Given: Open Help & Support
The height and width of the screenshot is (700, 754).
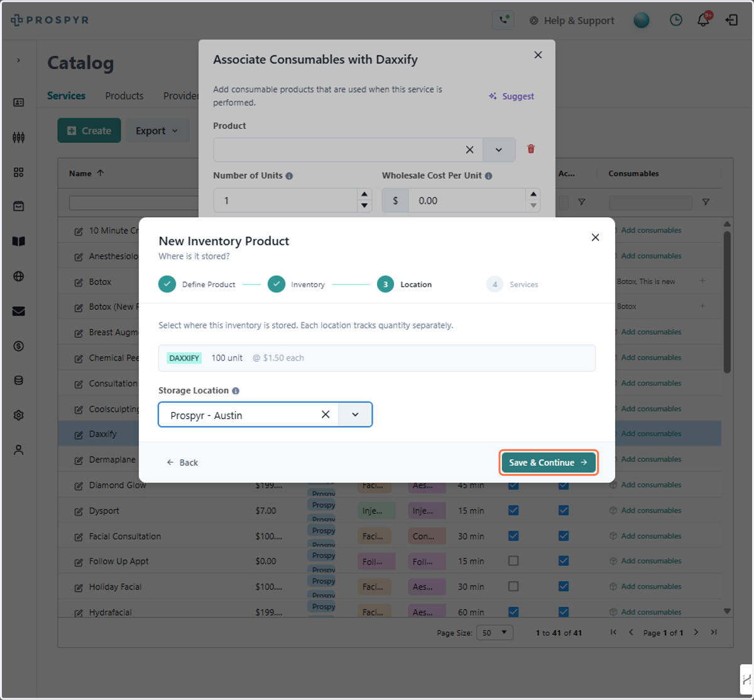Looking at the screenshot, I should [x=572, y=20].
